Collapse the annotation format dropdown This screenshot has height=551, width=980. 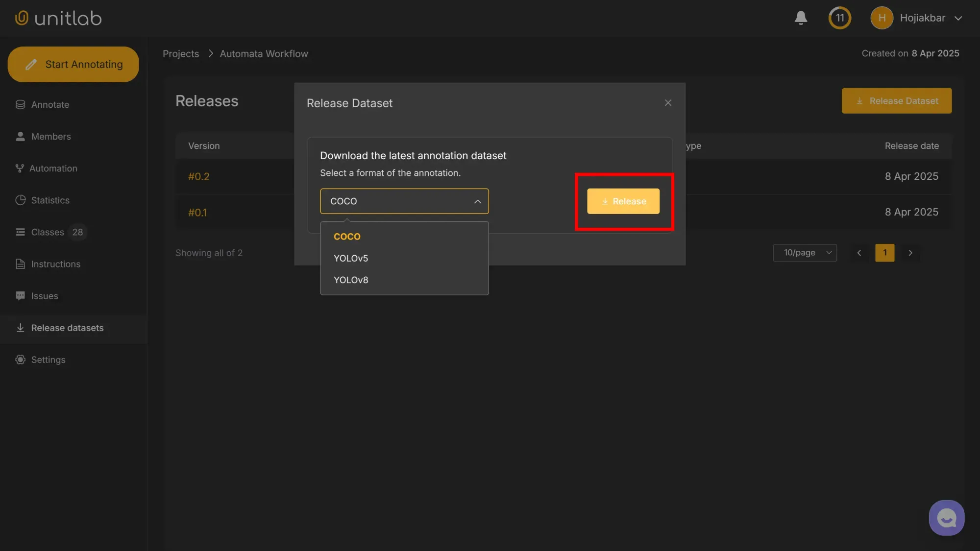(x=477, y=201)
